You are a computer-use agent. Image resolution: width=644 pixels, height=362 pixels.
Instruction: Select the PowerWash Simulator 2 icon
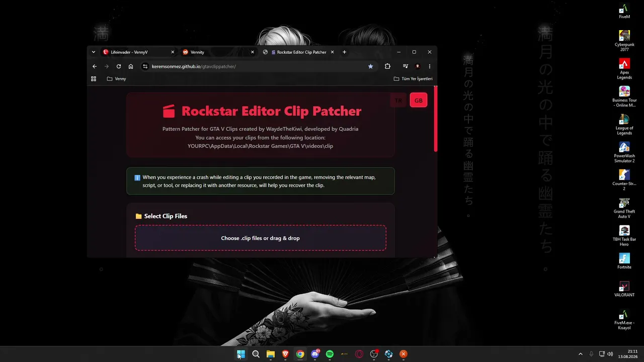[x=624, y=152]
